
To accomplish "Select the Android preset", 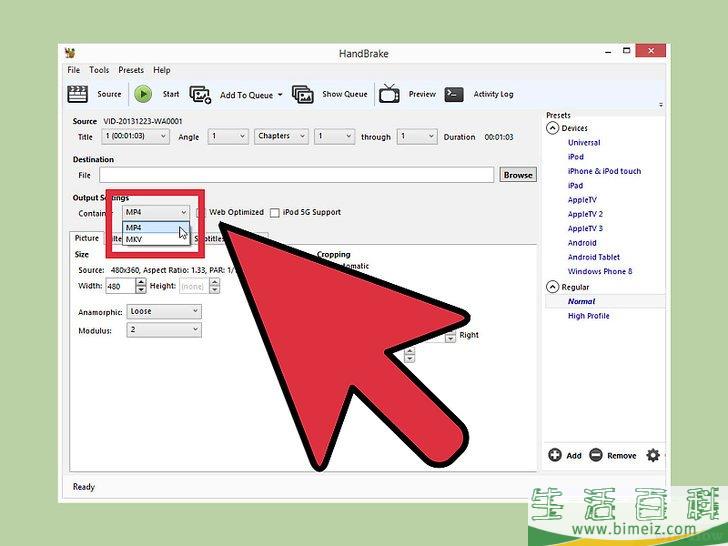I will coord(582,243).
